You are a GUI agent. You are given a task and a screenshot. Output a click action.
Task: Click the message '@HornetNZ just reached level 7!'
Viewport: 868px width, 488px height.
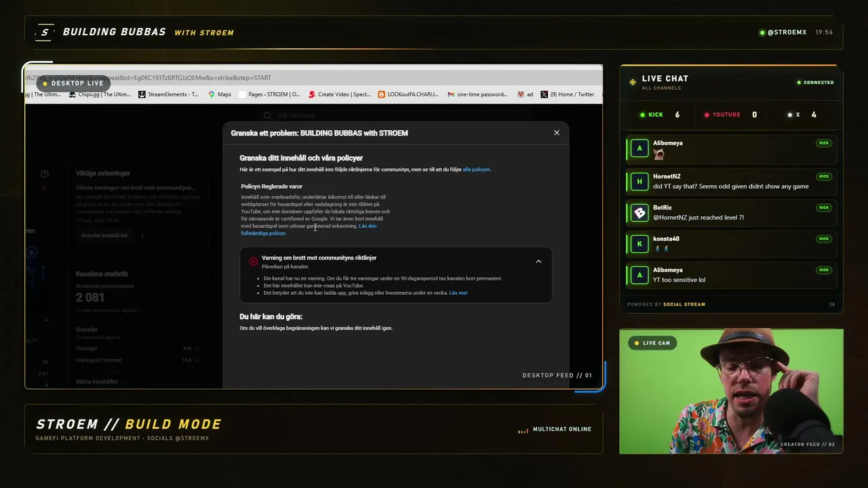698,218
